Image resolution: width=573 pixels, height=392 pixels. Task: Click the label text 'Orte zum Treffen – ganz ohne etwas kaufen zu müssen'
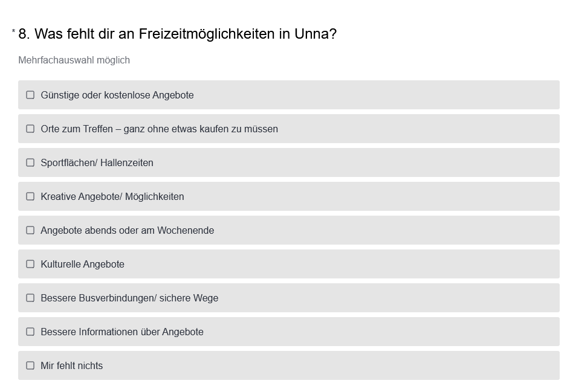click(x=159, y=129)
